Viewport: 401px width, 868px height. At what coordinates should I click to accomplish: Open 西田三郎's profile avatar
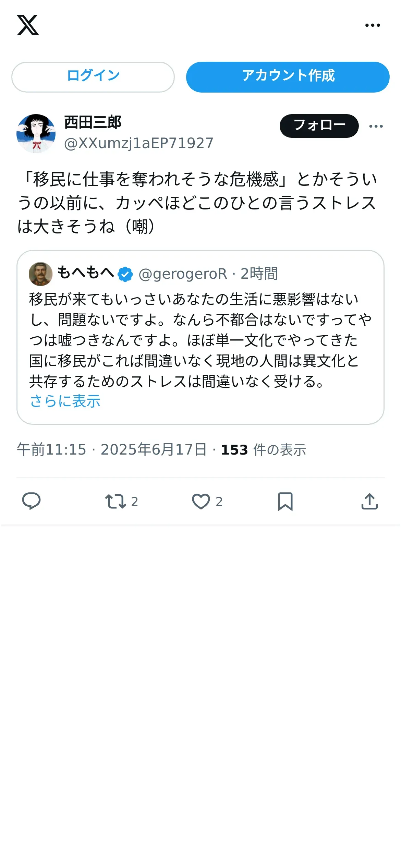pos(36,133)
